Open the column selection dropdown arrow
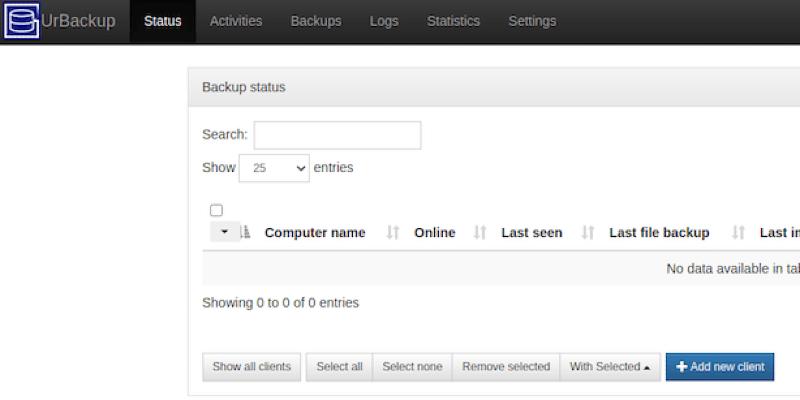This screenshot has width=800, height=400. [224, 233]
